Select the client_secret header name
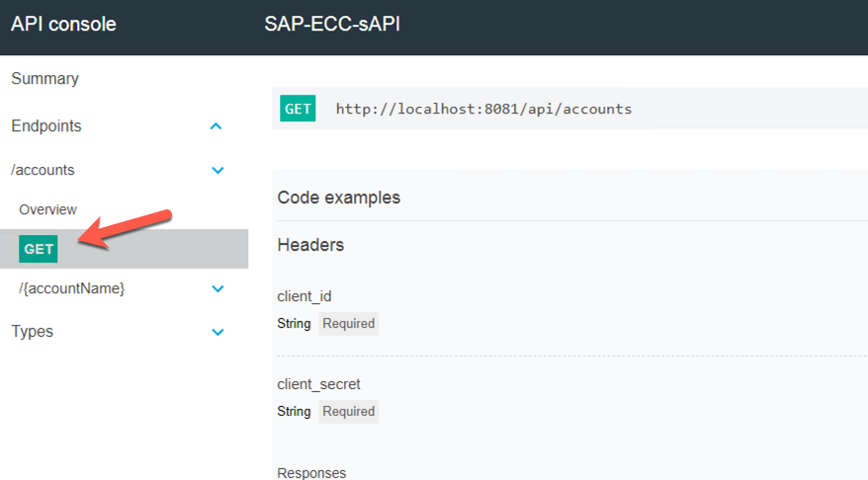The image size is (868, 480). [x=319, y=384]
